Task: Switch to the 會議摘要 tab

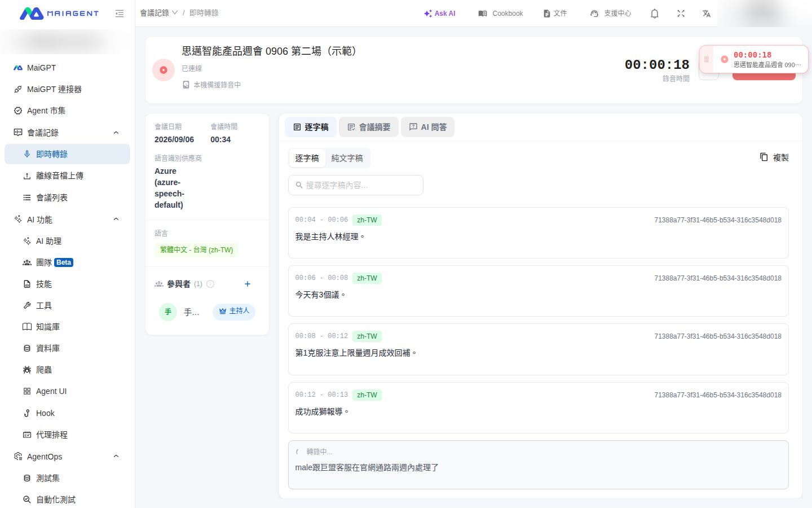Action: (369, 127)
